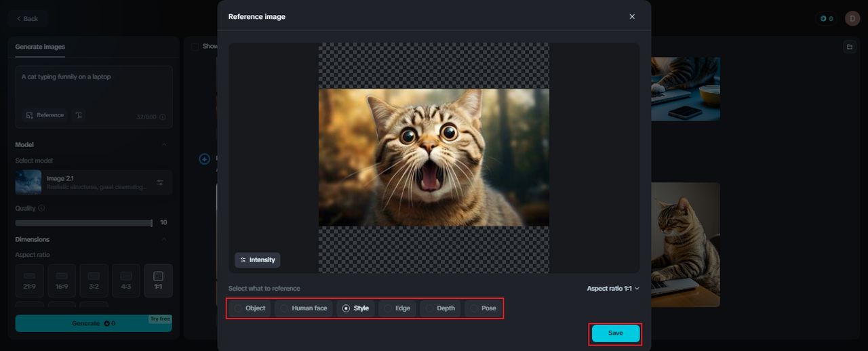Open the Image 2.1 model selector
The image size is (868, 351).
pyautogui.click(x=94, y=182)
